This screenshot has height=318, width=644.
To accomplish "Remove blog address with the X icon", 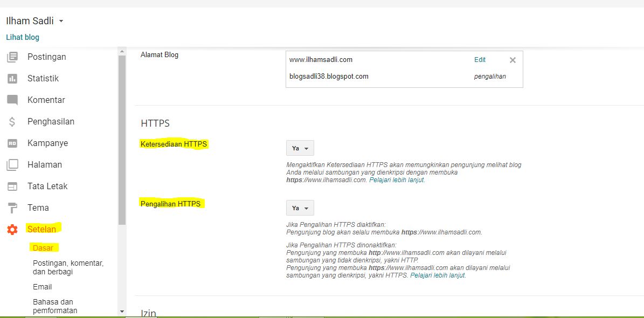I will [x=513, y=60].
